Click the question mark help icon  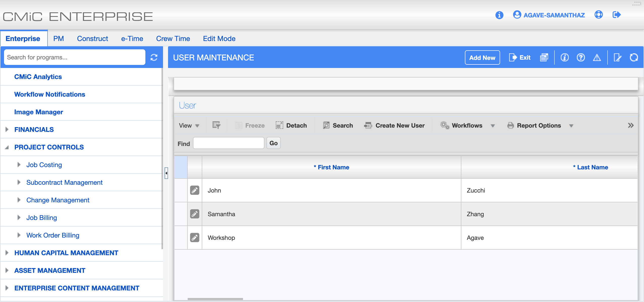pos(581,58)
